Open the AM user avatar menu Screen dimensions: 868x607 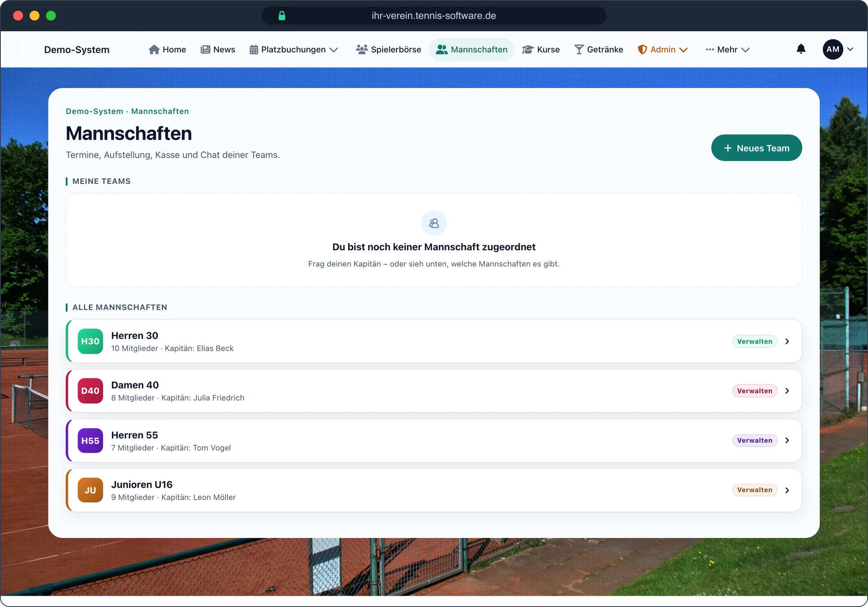point(833,49)
